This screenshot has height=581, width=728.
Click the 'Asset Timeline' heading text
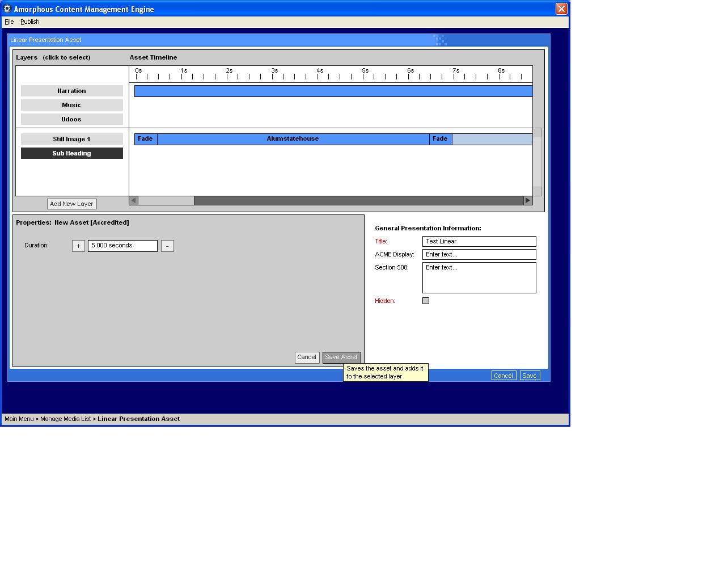[153, 57]
